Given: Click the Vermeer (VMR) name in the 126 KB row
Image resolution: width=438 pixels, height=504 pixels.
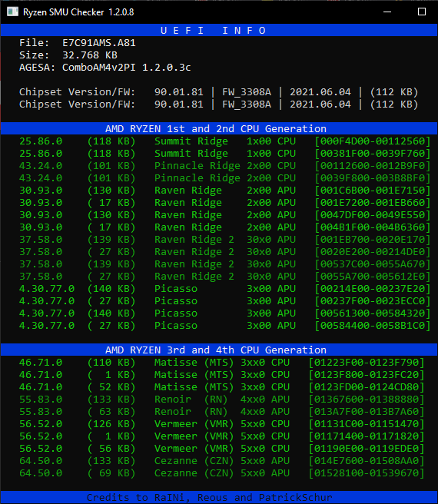Looking at the screenshot, I should pos(194,423).
